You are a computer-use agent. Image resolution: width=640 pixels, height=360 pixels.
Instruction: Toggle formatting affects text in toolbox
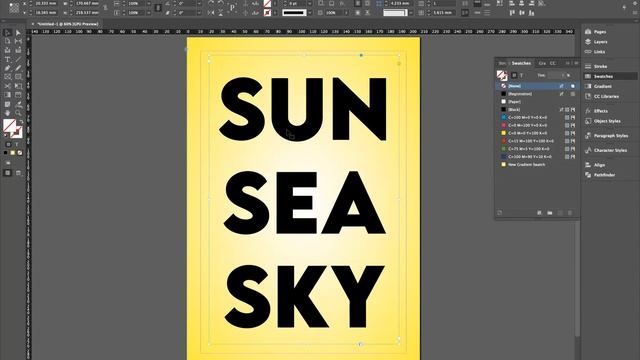tap(17, 144)
